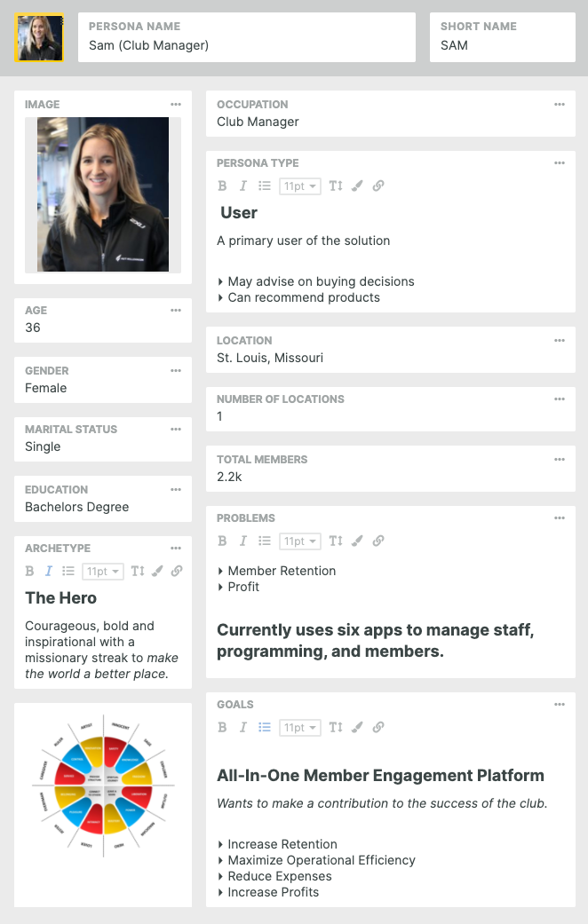Toggle italic in Problems toolbar
Viewport: 588px width, 924px height.
pos(242,541)
